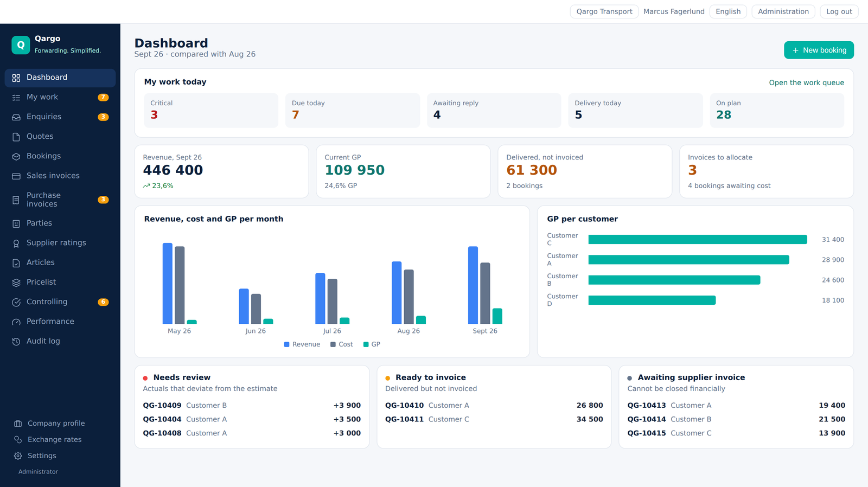Open the Pricelist section
868x487 pixels.
60,282
